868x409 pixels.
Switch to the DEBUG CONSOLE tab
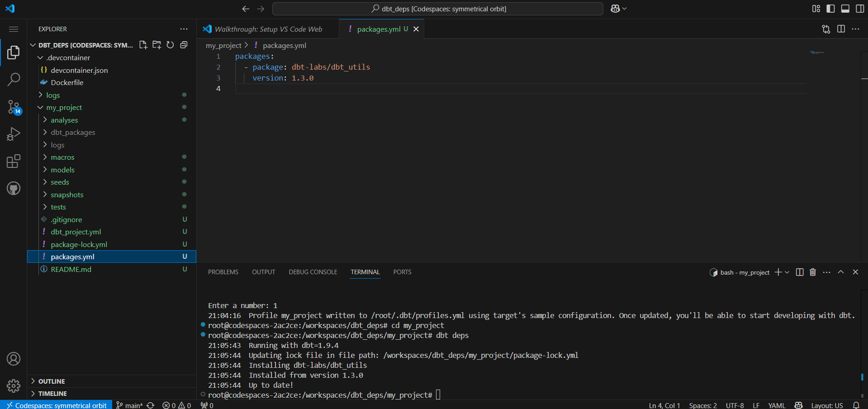point(313,272)
